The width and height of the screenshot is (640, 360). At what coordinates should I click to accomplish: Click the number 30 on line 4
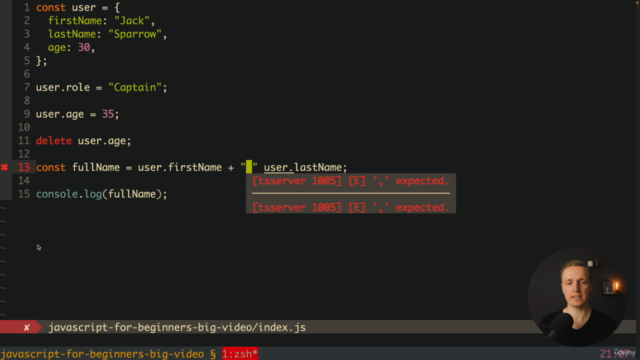point(84,47)
